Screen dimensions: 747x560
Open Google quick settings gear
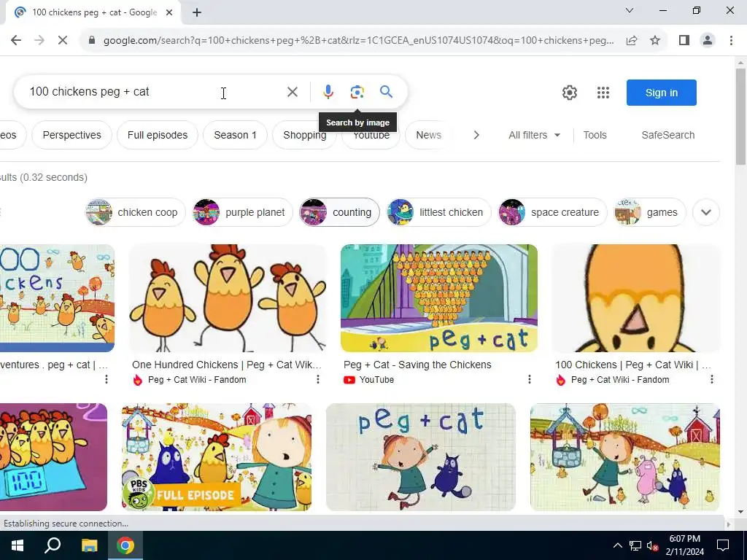point(569,93)
